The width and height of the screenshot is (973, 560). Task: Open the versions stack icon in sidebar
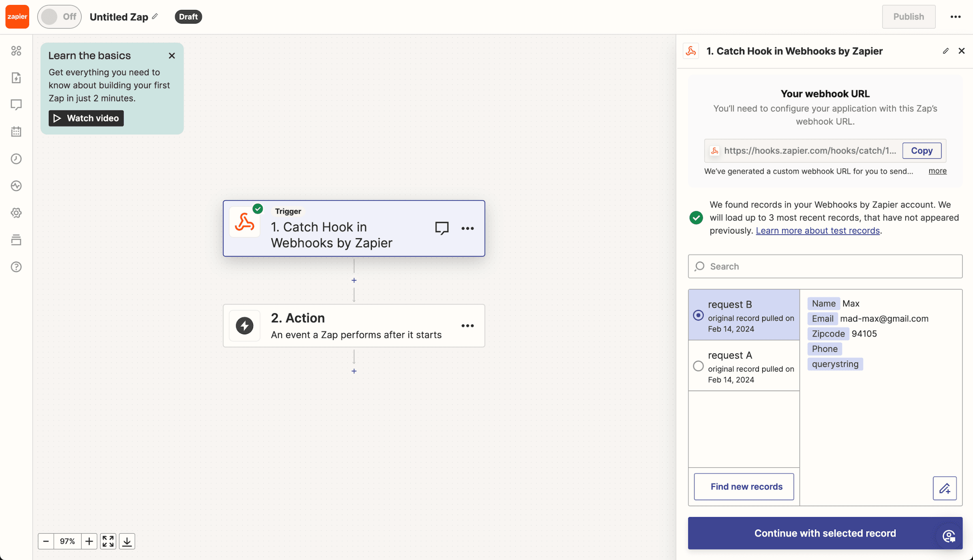pos(16,240)
